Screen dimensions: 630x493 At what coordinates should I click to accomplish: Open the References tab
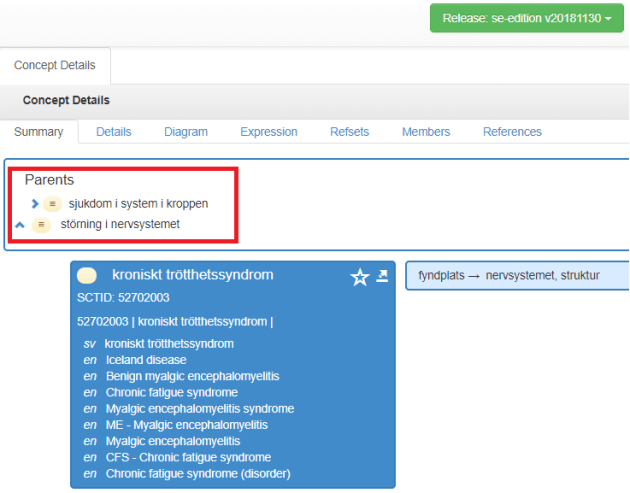[512, 132]
